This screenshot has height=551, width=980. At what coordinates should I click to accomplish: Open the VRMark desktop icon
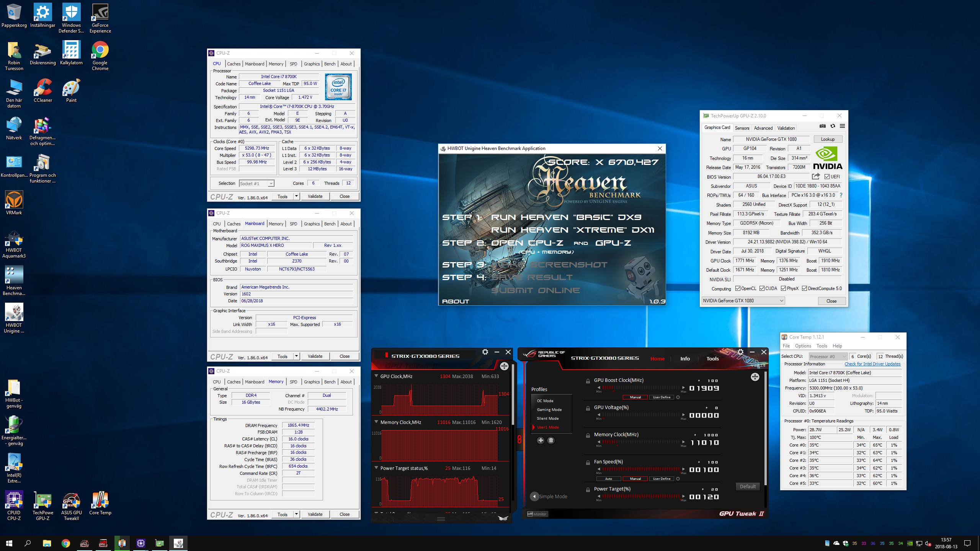tap(14, 203)
